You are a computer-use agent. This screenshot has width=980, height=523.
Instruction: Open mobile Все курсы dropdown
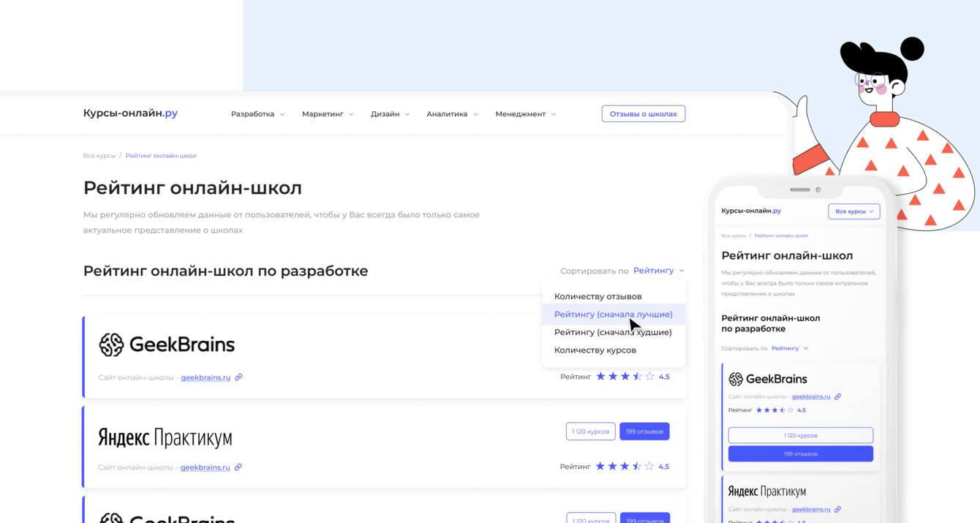[854, 211]
